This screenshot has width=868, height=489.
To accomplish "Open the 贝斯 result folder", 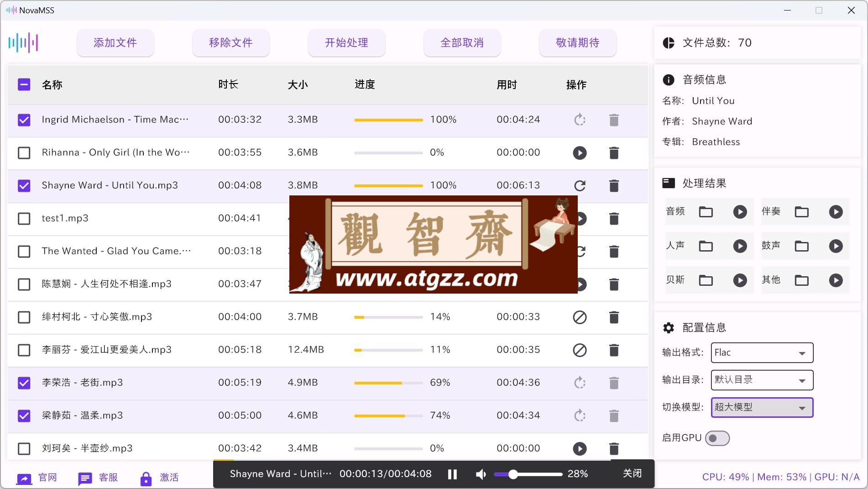I will coord(706,280).
